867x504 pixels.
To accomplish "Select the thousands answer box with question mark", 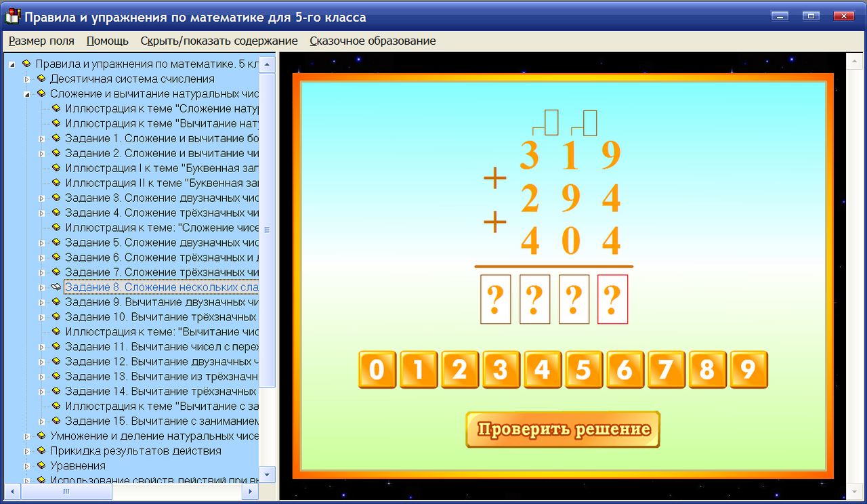I will (495, 299).
